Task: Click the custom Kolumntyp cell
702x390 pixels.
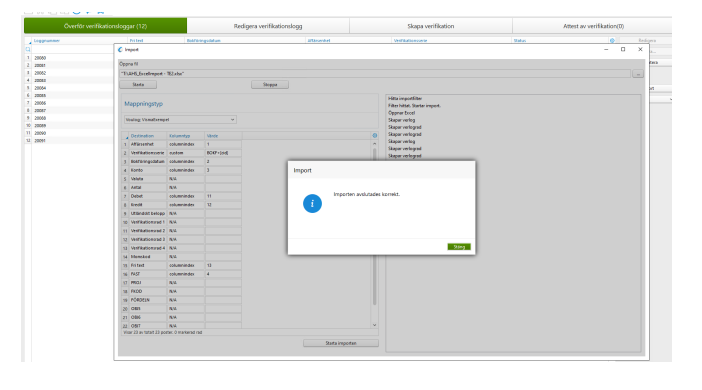Action: pos(186,153)
